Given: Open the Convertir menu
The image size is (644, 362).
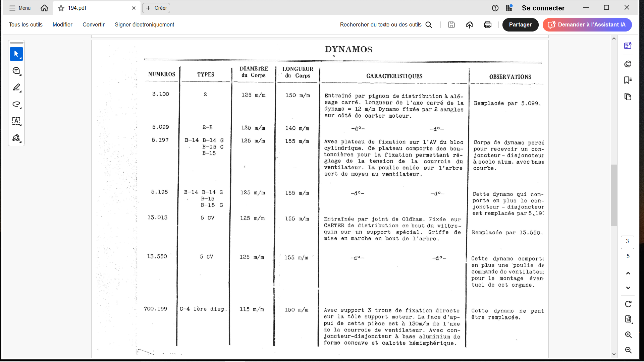Looking at the screenshot, I should coord(94,25).
